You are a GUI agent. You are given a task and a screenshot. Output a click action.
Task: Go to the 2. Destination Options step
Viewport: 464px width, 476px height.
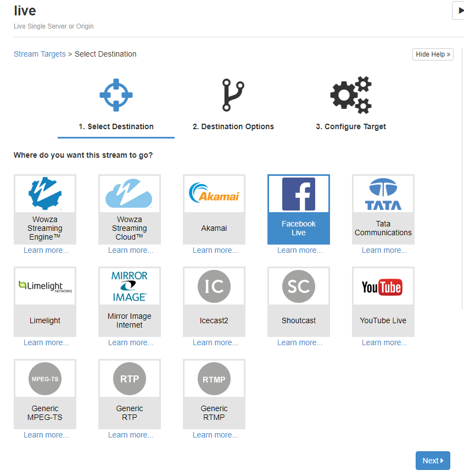[233, 126]
